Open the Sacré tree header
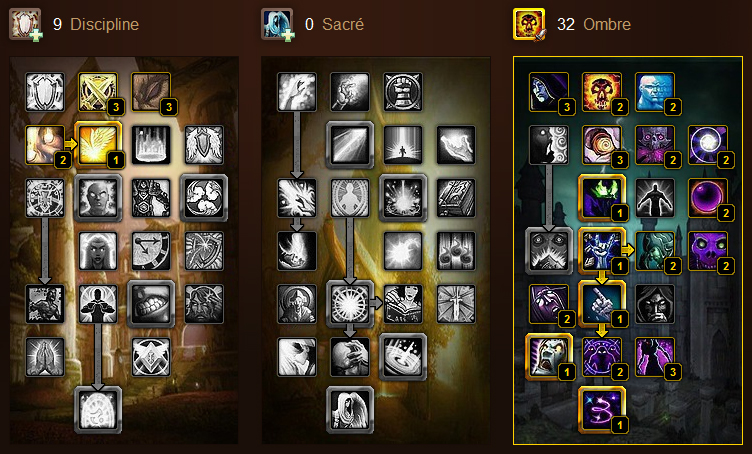Screen dimensions: 752x454 (x=343, y=24)
